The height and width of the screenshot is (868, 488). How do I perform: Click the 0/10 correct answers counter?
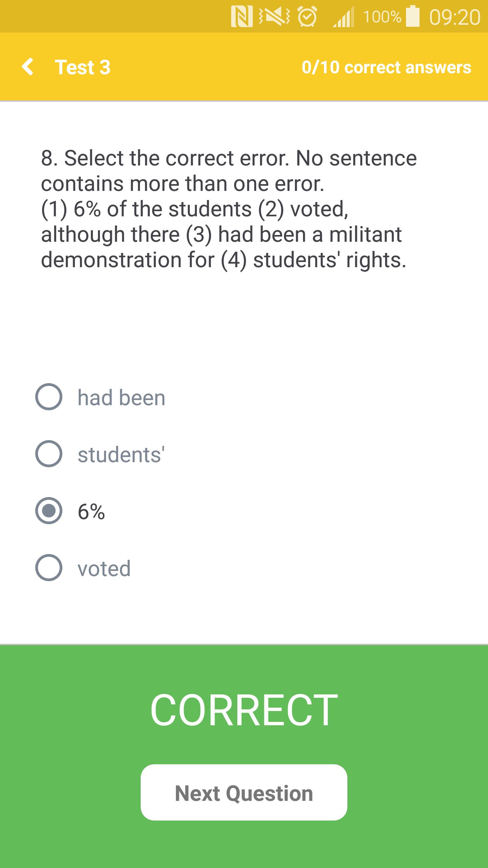pos(386,67)
